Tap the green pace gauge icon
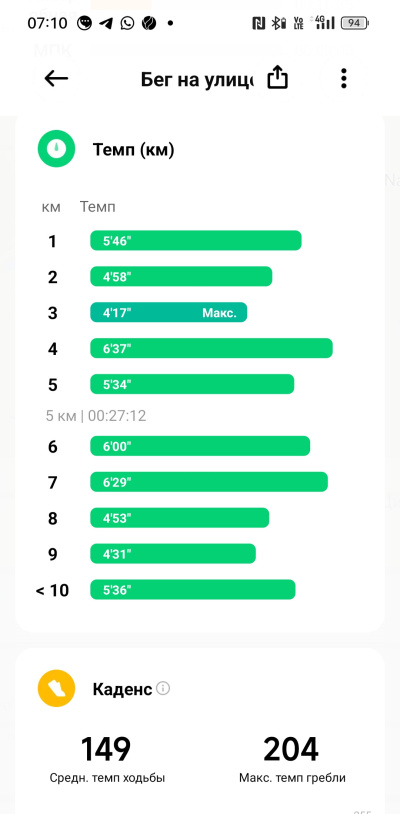Image resolution: width=400 pixels, height=814 pixels. point(57,149)
